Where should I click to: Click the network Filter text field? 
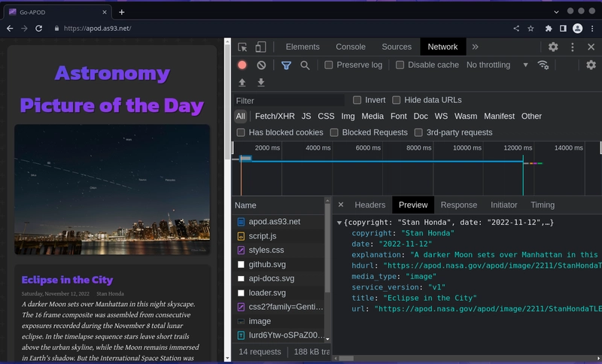coord(289,101)
